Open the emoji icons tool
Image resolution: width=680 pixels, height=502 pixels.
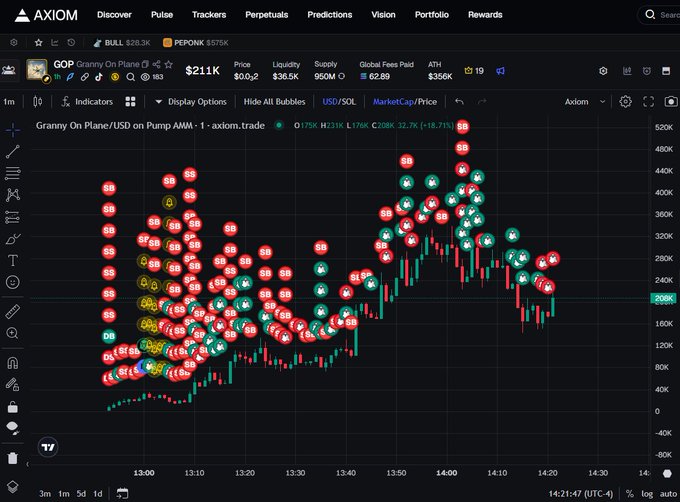click(x=13, y=282)
